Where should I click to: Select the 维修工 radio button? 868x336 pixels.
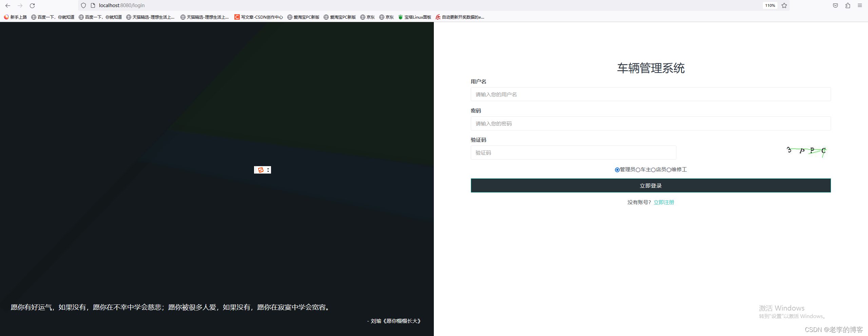(669, 170)
